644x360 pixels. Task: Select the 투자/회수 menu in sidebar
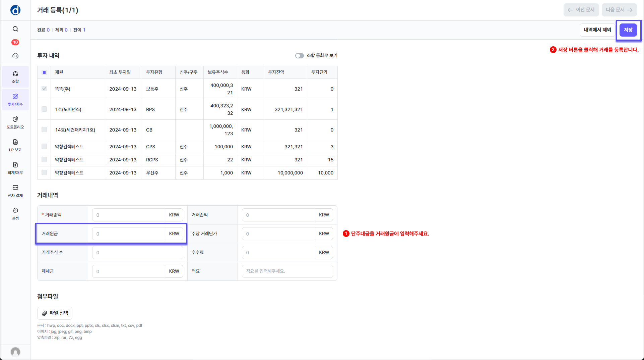[15, 100]
